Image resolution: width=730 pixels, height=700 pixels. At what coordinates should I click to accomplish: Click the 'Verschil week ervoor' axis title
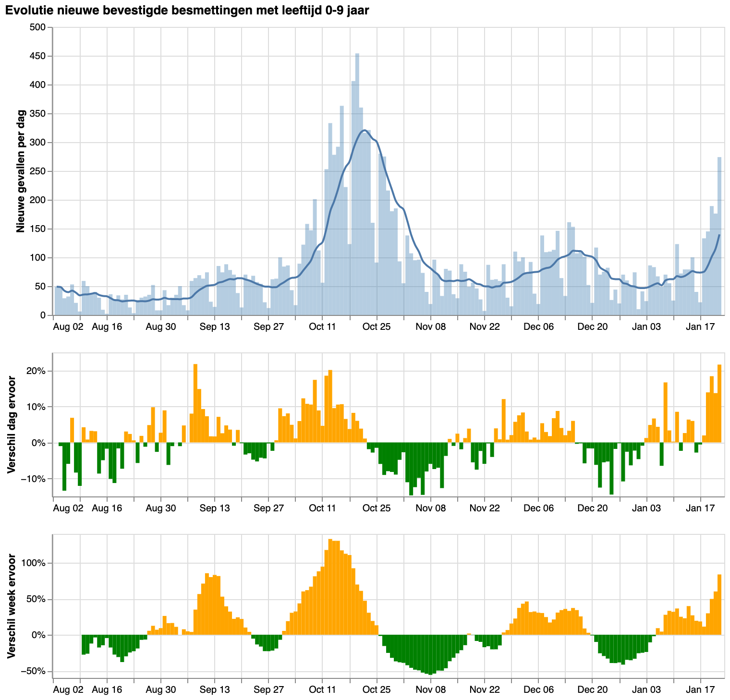12,606
